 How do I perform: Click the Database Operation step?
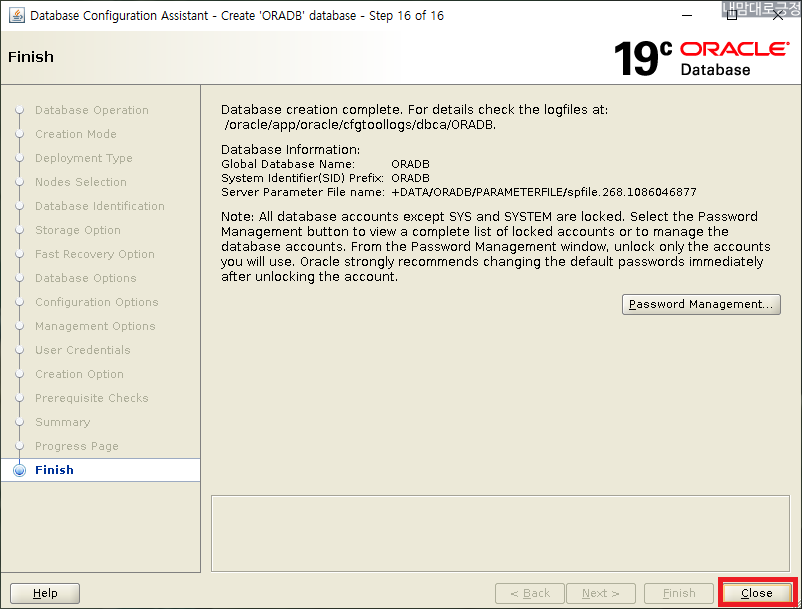click(92, 109)
